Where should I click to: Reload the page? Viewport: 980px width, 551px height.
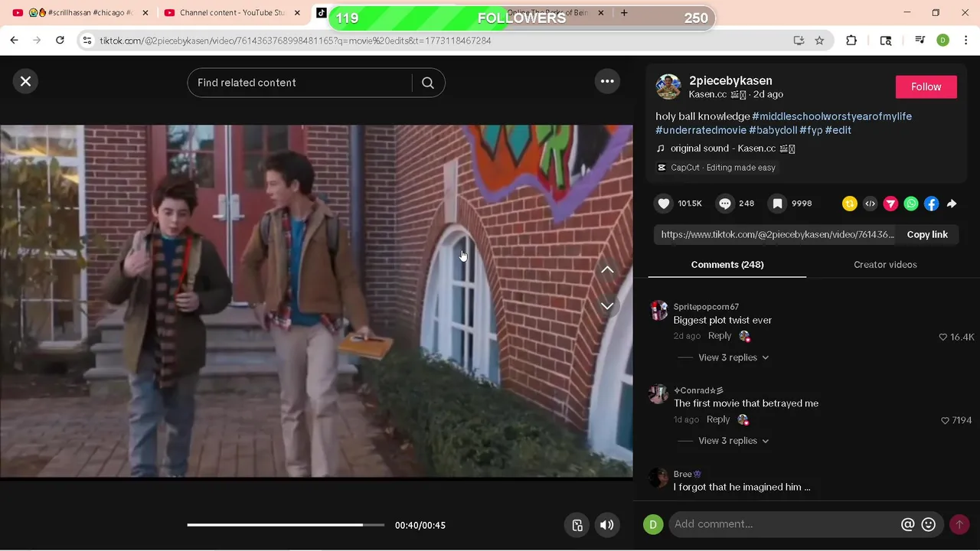pyautogui.click(x=60, y=41)
